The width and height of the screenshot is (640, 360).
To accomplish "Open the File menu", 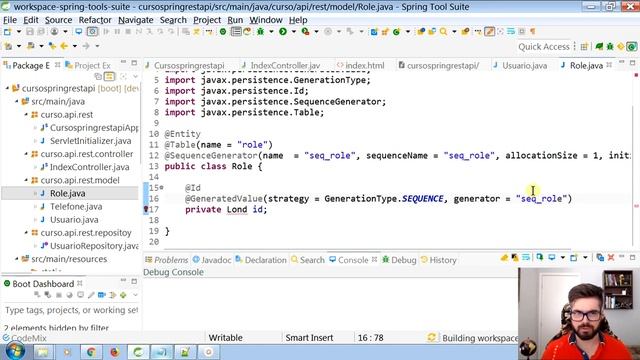I will 10,20.
